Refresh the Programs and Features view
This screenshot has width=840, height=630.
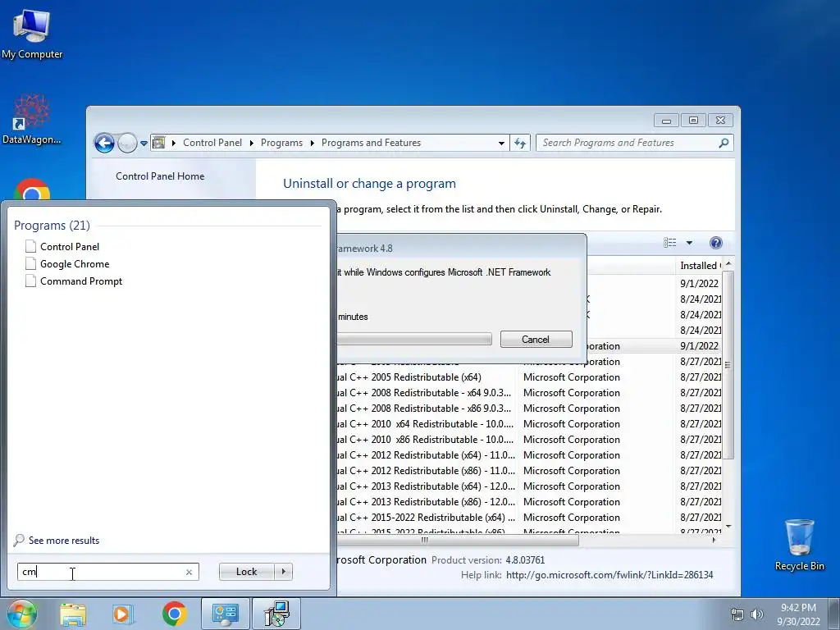[520, 143]
